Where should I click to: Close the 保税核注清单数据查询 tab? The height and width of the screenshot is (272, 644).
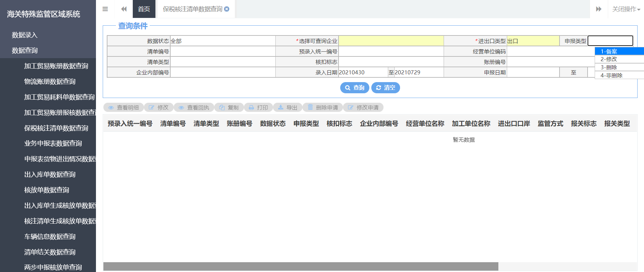tap(227, 9)
